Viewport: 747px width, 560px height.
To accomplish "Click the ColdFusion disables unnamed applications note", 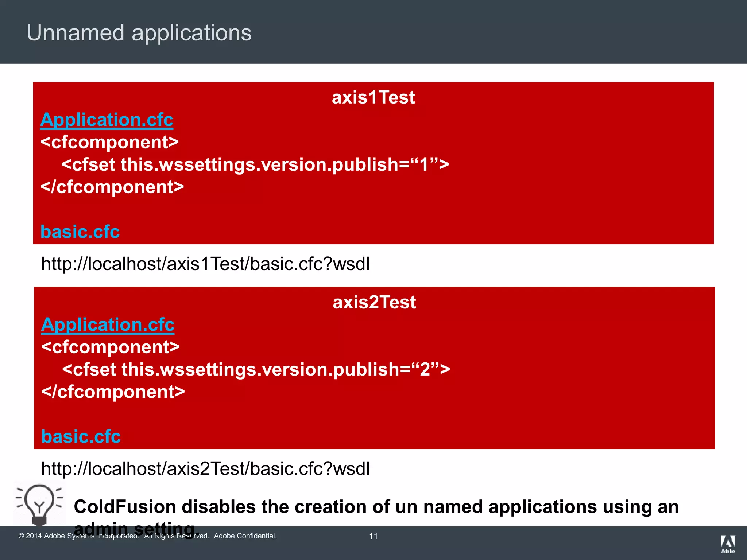I will (x=376, y=518).
